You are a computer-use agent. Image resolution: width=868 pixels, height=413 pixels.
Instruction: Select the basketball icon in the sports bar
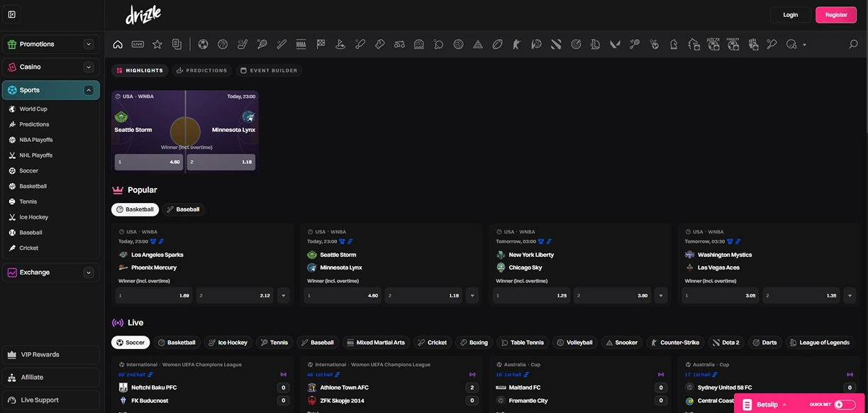click(x=223, y=44)
